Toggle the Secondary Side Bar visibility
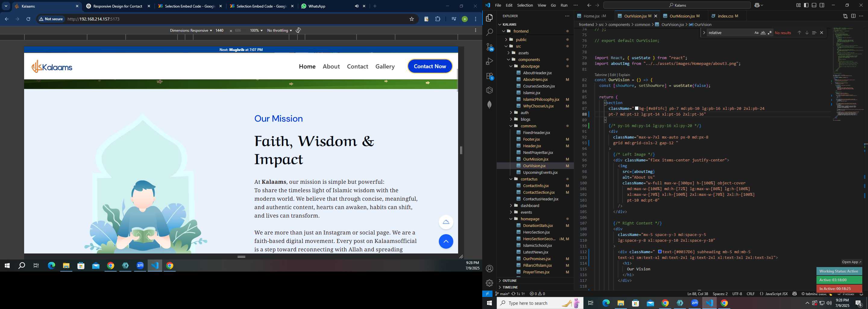868x309 pixels. 822,5
